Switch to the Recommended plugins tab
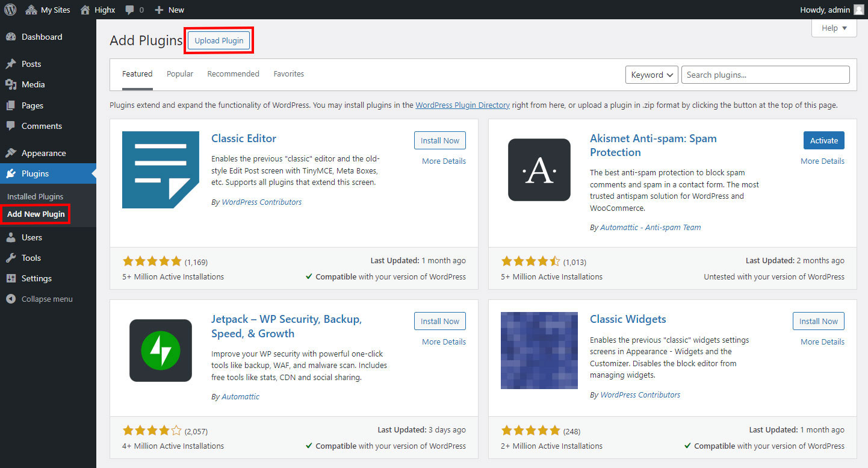The image size is (868, 468). pyautogui.click(x=233, y=74)
